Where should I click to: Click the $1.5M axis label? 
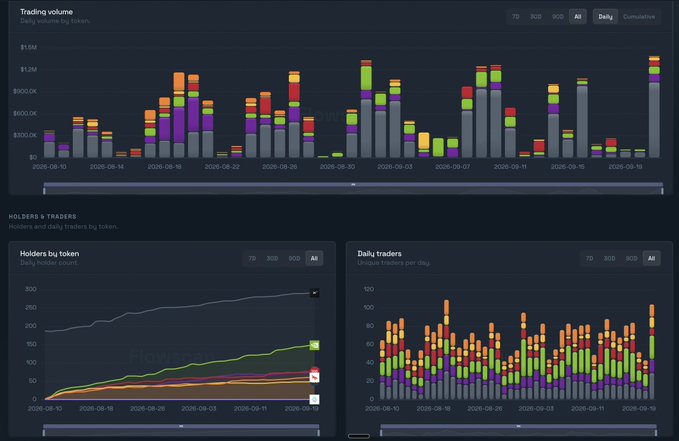click(29, 47)
